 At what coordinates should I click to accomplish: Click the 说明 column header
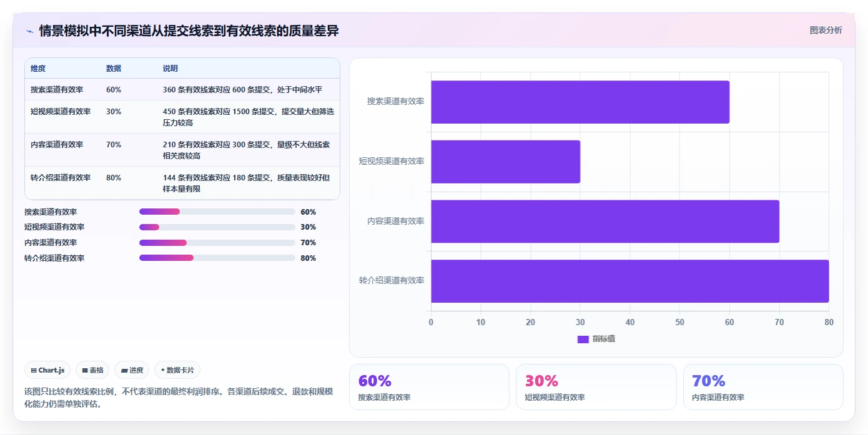[x=170, y=69]
